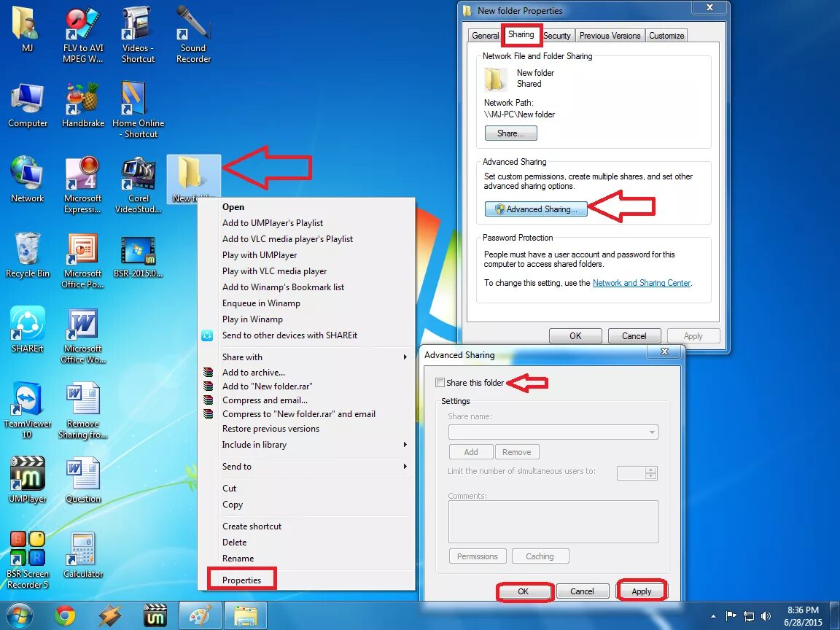The width and height of the screenshot is (840, 630).
Task: Open Action Center flag in tray
Action: point(731,617)
